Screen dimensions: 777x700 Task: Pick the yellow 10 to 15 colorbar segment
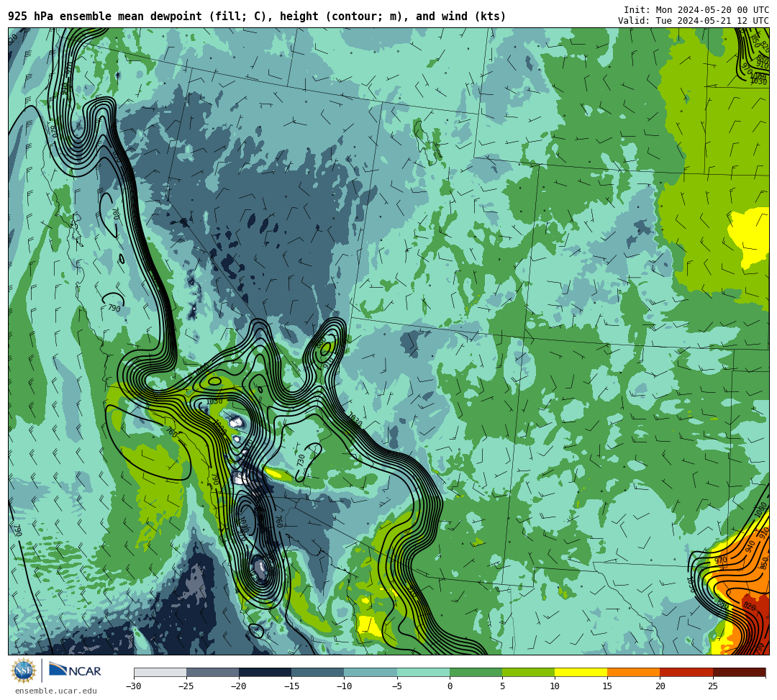pos(581,672)
